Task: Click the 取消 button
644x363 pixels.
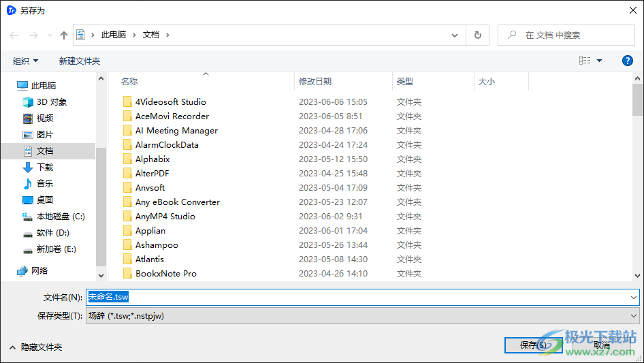Action: [602, 345]
